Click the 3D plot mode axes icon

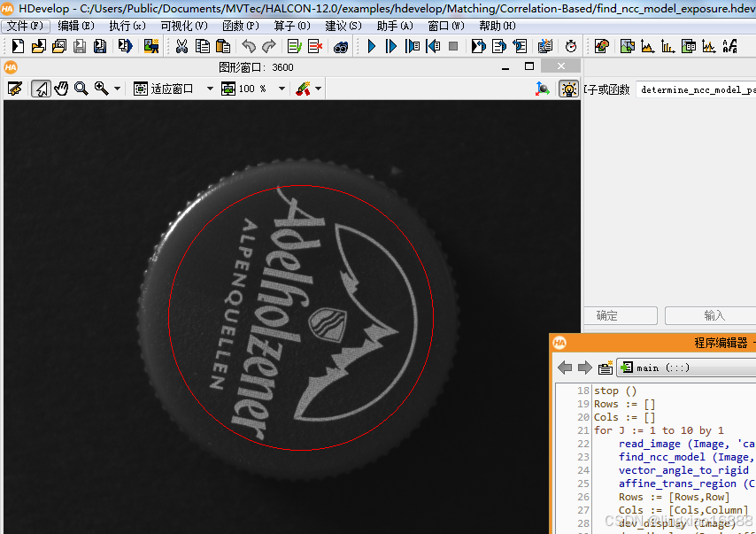pos(543,89)
